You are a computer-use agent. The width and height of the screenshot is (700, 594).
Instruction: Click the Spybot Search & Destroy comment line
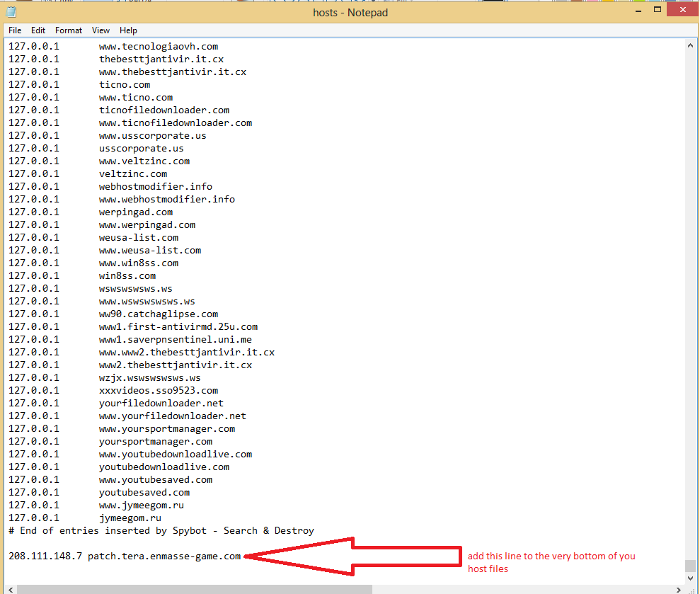point(161,530)
